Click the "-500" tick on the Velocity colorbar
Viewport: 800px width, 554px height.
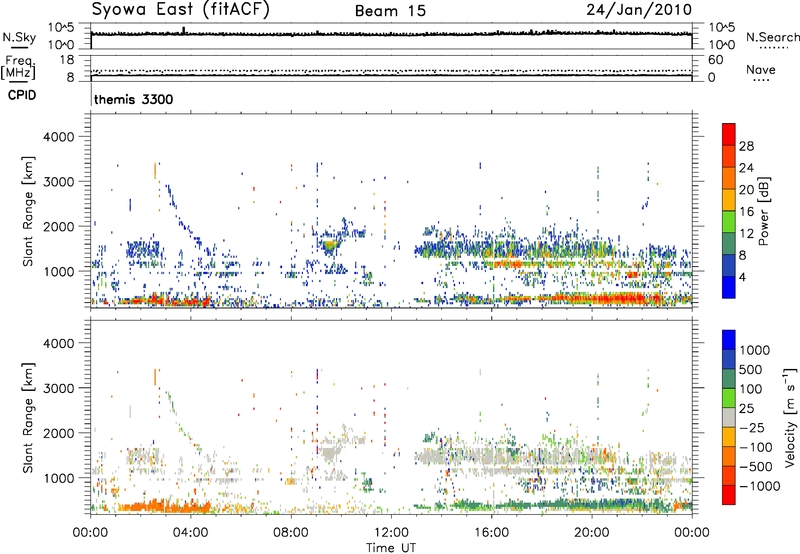point(755,466)
